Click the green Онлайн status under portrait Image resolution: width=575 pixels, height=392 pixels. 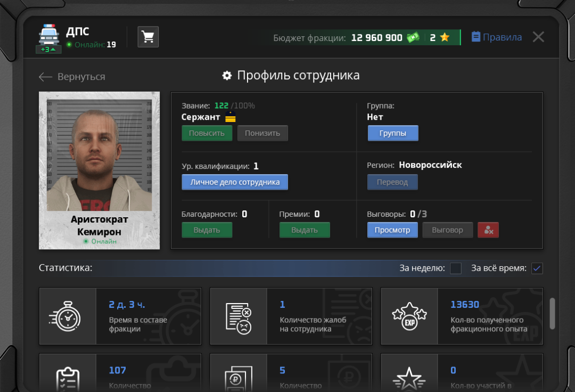pos(100,241)
